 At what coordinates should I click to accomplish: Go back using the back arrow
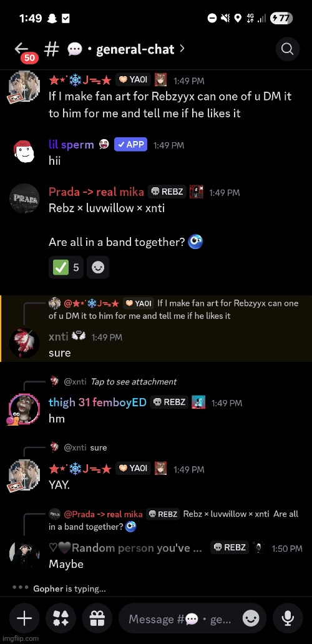[x=21, y=49]
